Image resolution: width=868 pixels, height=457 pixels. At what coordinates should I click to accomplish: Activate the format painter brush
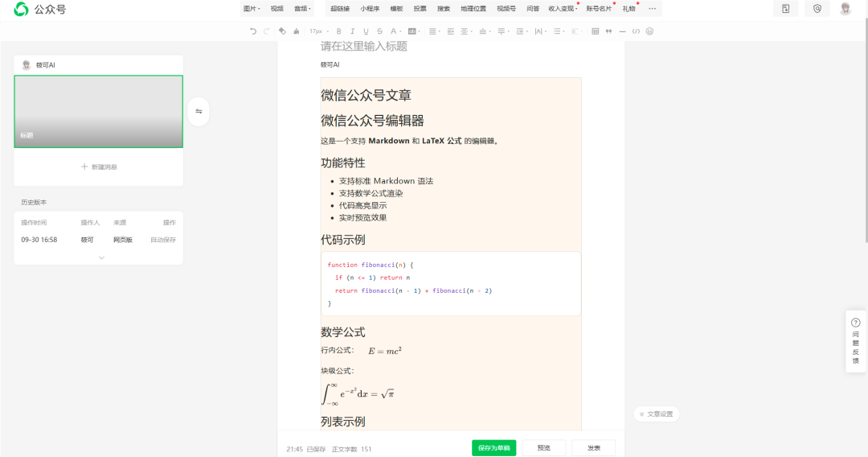296,31
